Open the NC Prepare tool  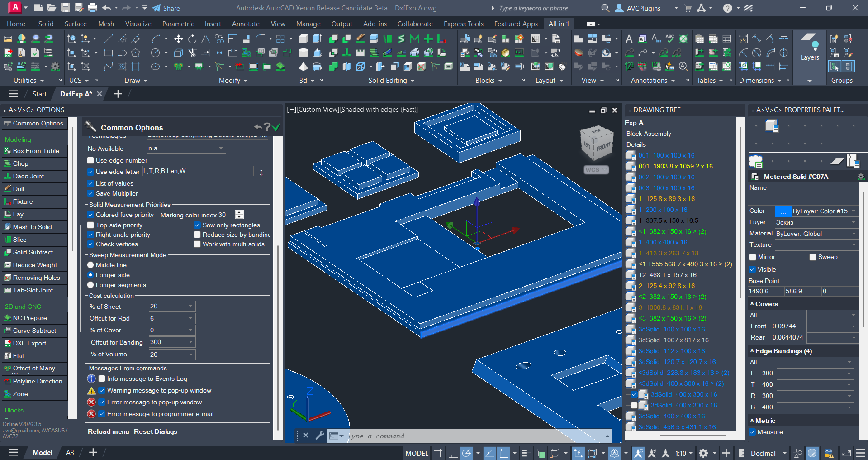point(30,318)
